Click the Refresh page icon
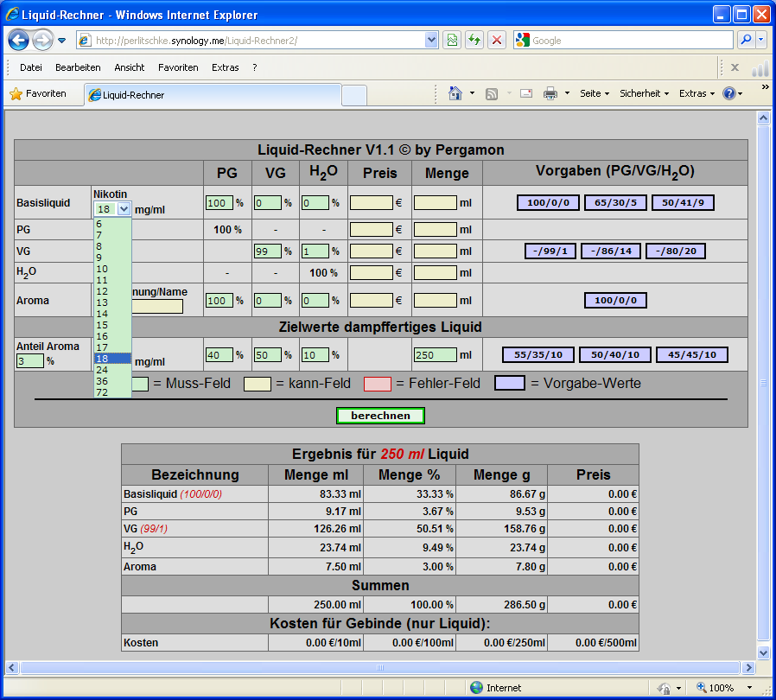The image size is (776, 700). click(474, 40)
